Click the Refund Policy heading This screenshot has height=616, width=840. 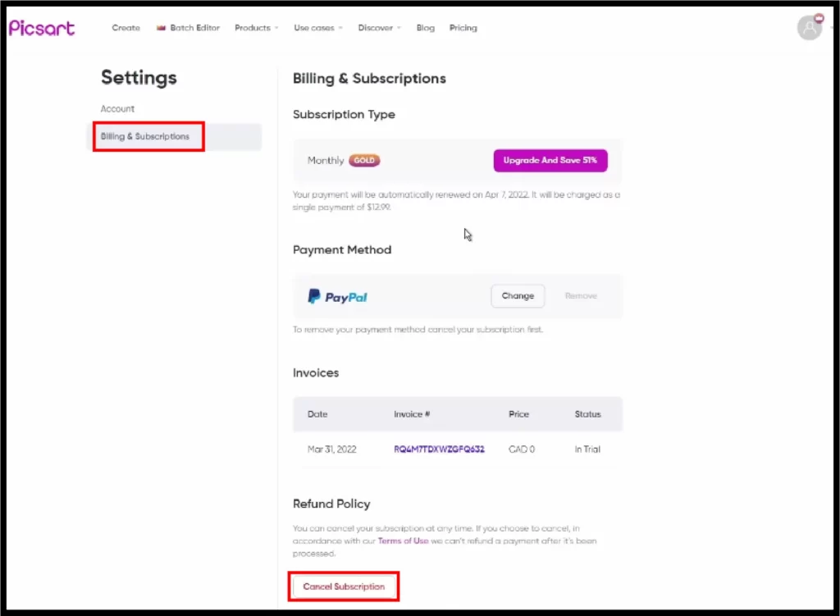tap(331, 504)
